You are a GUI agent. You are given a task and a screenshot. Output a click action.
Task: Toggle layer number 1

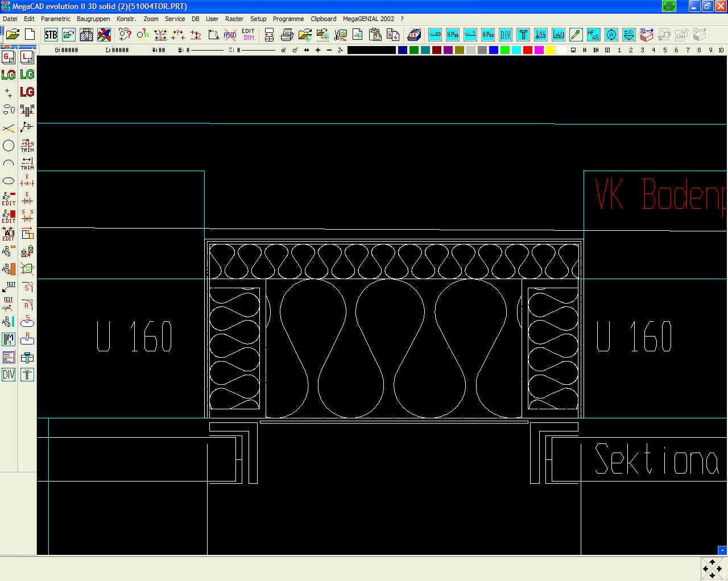(619, 50)
